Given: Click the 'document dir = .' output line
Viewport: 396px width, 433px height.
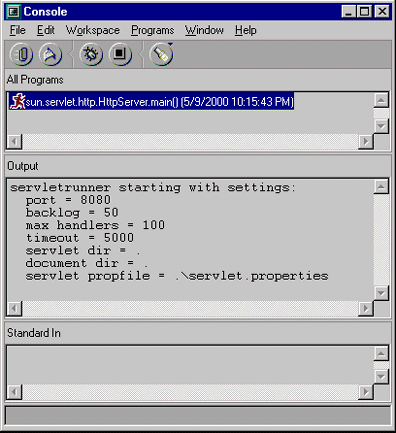Looking at the screenshot, I should tap(87, 263).
